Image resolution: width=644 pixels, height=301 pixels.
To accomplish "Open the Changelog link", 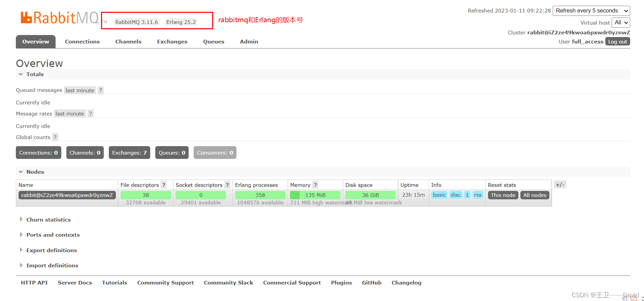I will tap(407, 283).
